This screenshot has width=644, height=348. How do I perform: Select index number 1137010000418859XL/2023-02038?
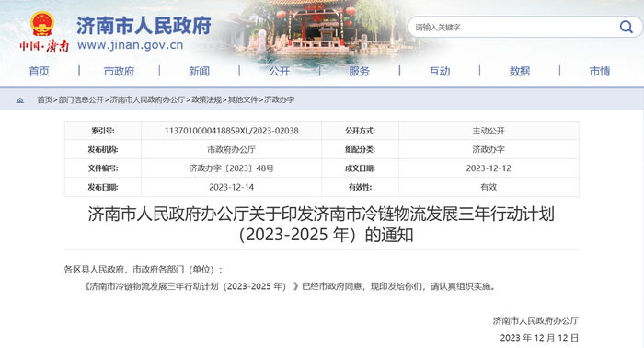pos(232,131)
